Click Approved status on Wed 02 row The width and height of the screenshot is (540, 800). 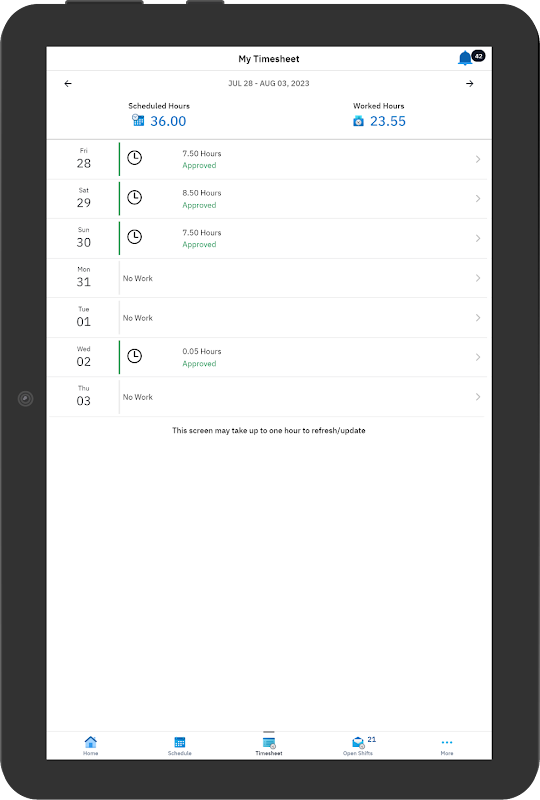(199, 364)
